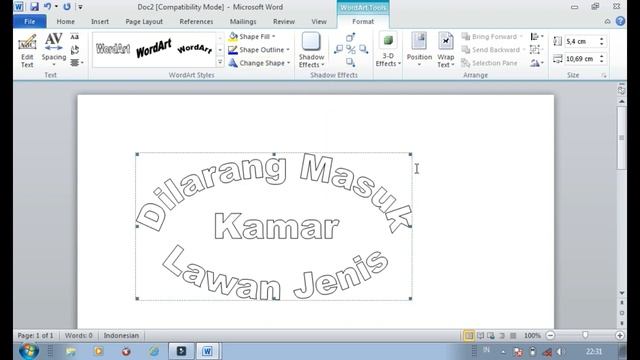The height and width of the screenshot is (360, 640).
Task: Click Indonesian language in status bar
Action: coord(121,336)
